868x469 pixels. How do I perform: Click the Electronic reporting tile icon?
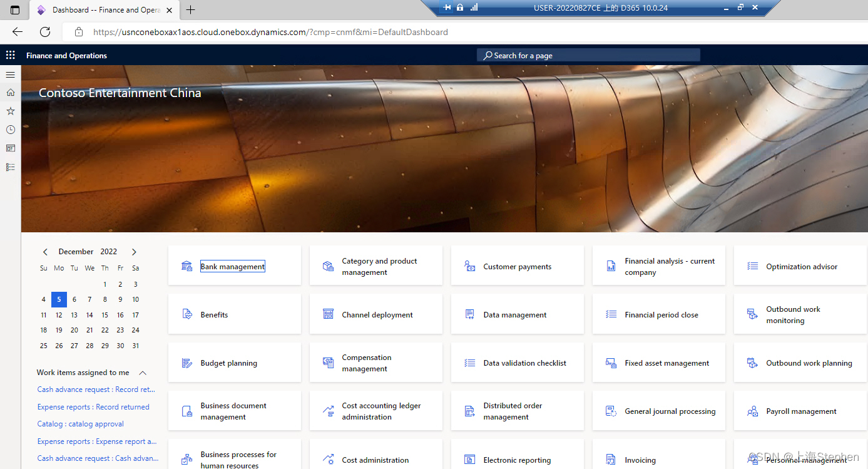pos(469,460)
